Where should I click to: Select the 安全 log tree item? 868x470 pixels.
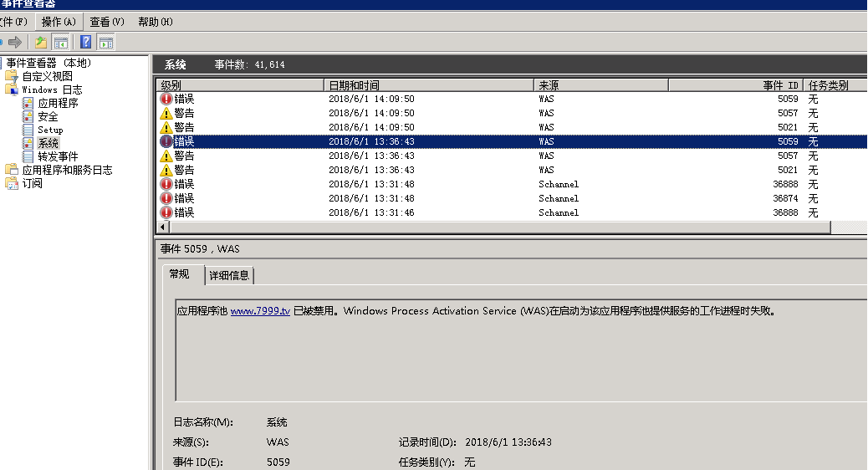click(x=48, y=116)
